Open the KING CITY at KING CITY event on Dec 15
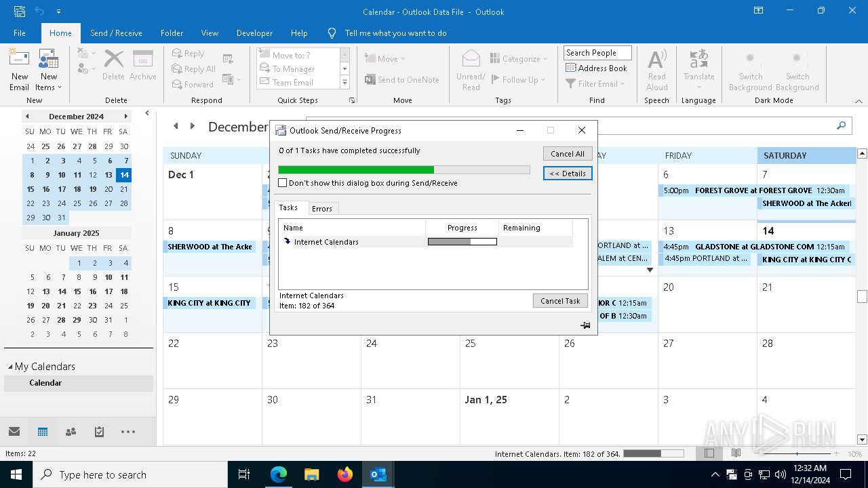The image size is (868, 488). click(x=210, y=303)
